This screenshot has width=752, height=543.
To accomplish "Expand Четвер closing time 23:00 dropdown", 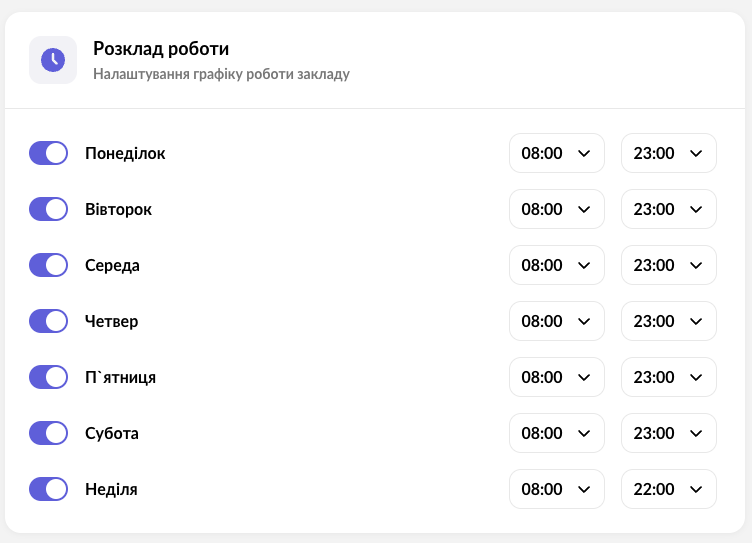I will pyautogui.click(x=668, y=322).
